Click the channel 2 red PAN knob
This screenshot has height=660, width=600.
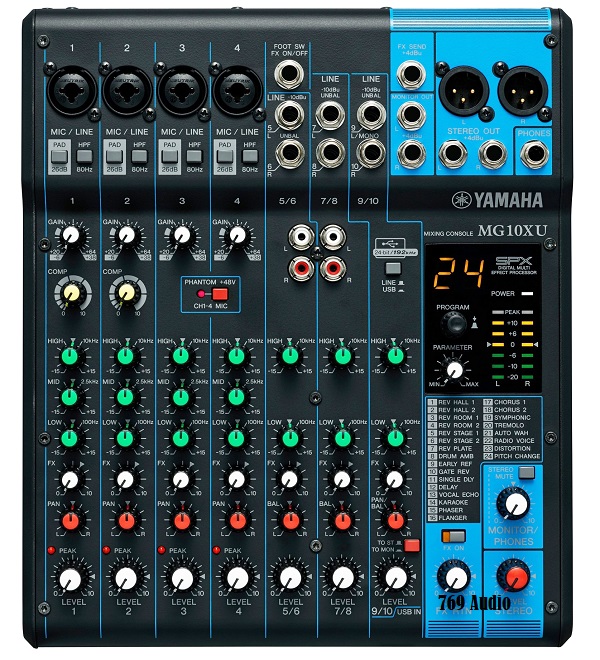[x=126, y=521]
